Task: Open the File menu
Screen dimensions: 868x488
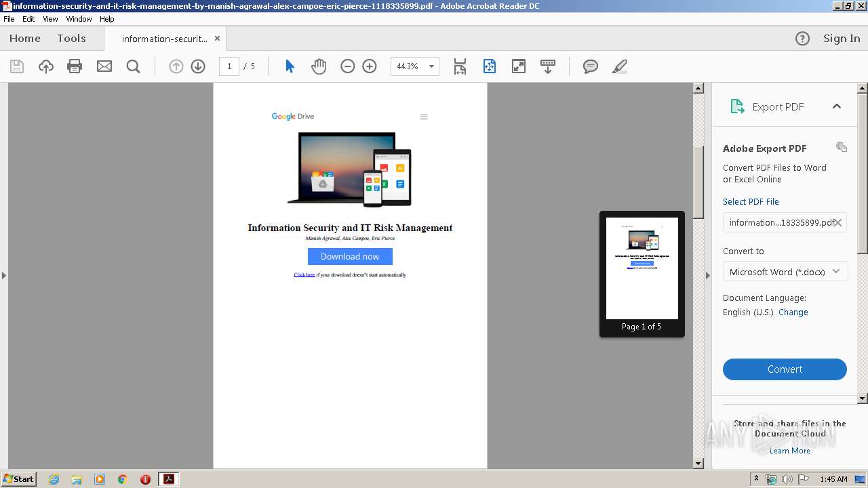Action: [9, 19]
